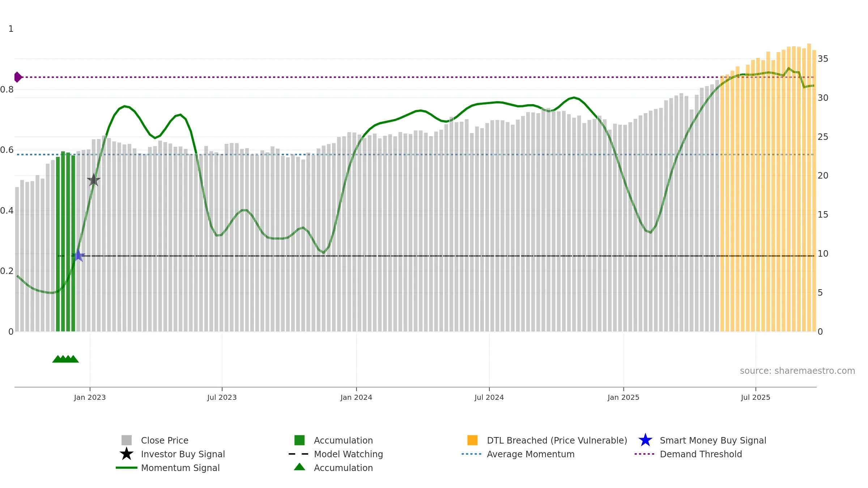Click the left axis value 0.2

point(7,271)
